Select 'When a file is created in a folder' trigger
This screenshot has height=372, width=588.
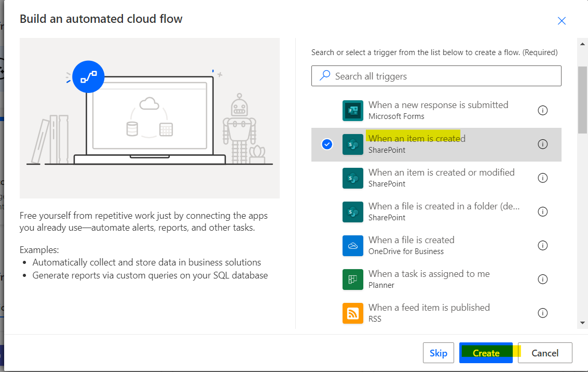436,211
